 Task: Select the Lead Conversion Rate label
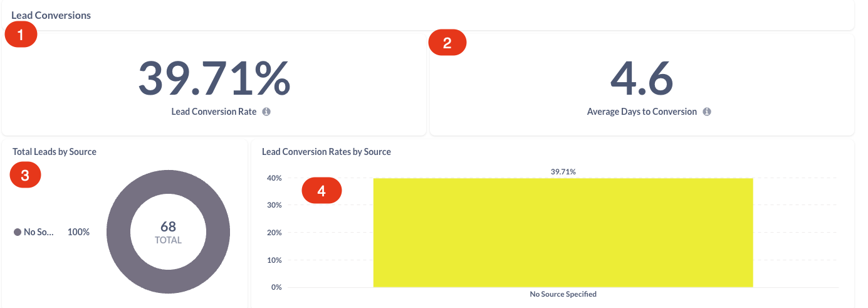214,112
